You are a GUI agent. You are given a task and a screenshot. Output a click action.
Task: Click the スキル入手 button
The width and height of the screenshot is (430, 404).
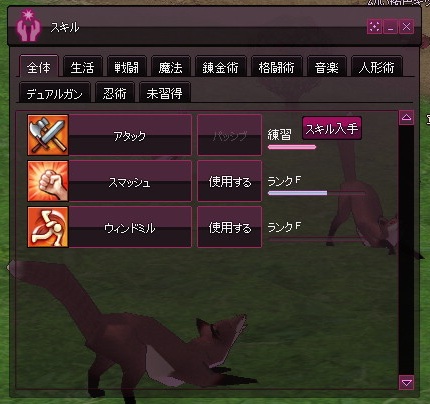332,128
